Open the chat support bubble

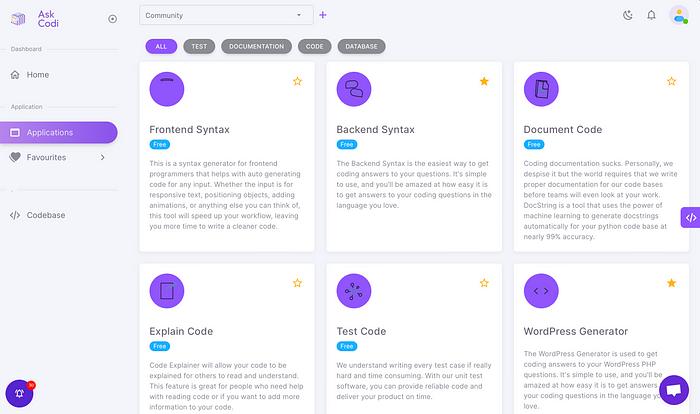(x=674, y=389)
